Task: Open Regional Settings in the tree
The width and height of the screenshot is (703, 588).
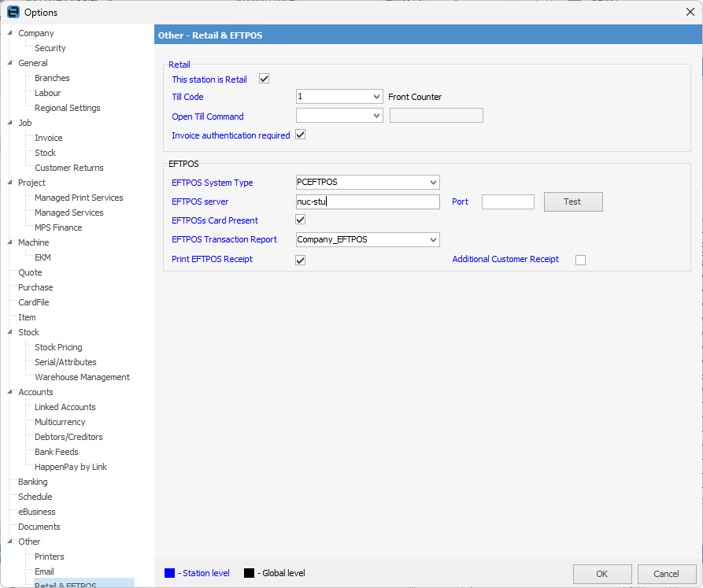Action: [x=67, y=108]
